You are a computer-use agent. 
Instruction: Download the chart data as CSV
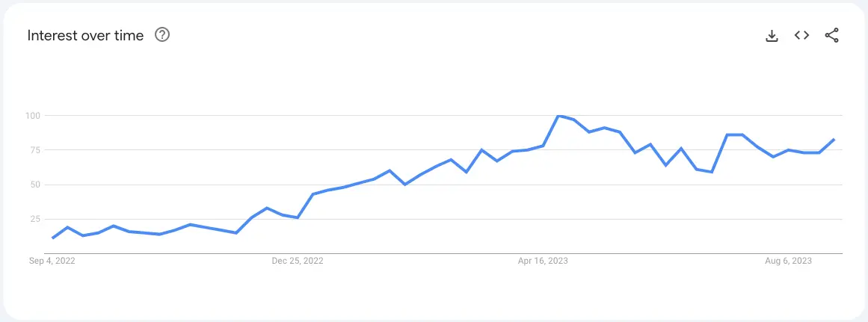point(772,36)
